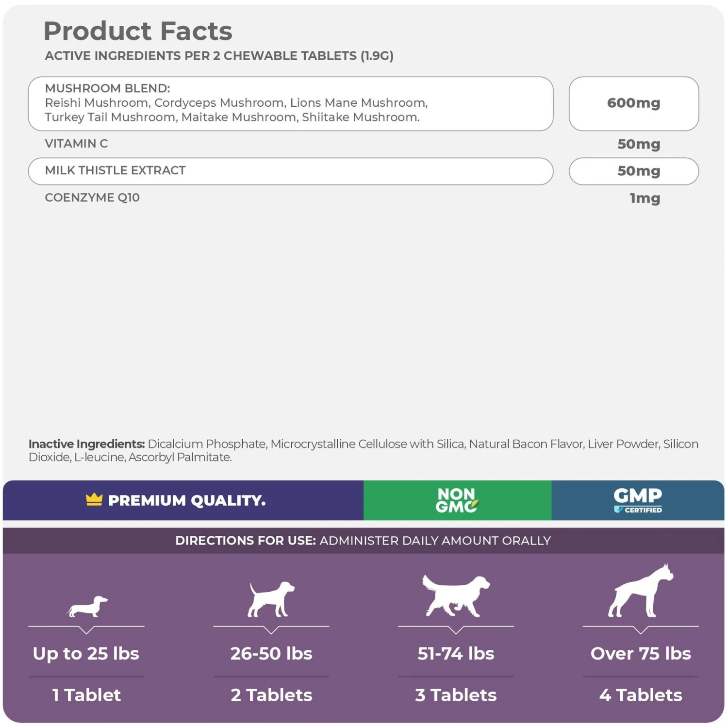Select the Milk Thistle Extract row
Viewport: 728px width, 728px height.
click(290, 171)
